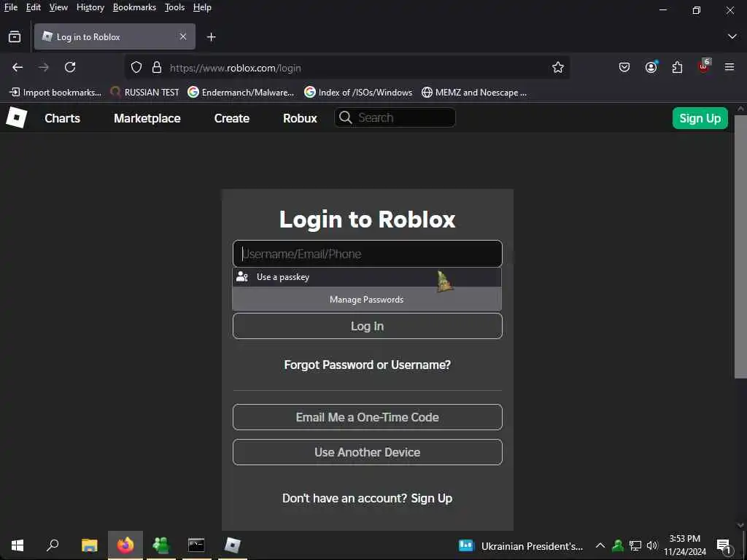Open the Edit menu
747x560 pixels.
coord(34,7)
